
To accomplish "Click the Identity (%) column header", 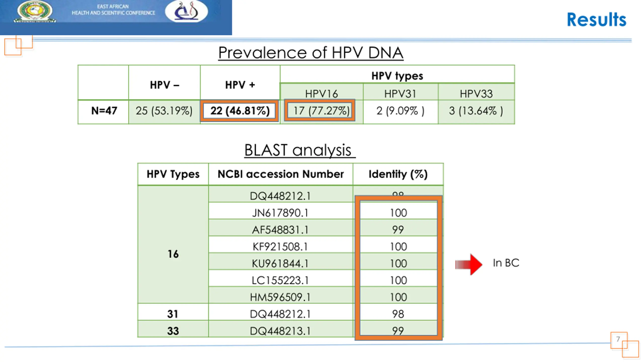I will [x=398, y=174].
